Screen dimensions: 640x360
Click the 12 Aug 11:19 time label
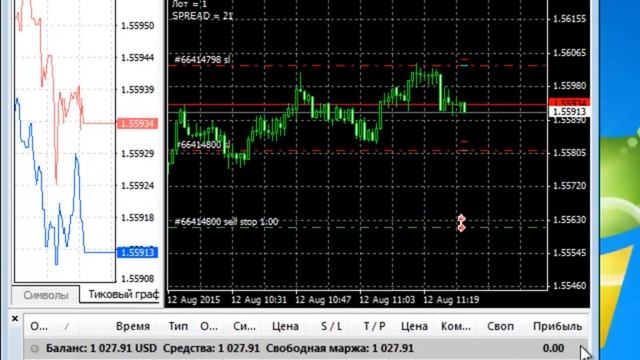pos(451,300)
